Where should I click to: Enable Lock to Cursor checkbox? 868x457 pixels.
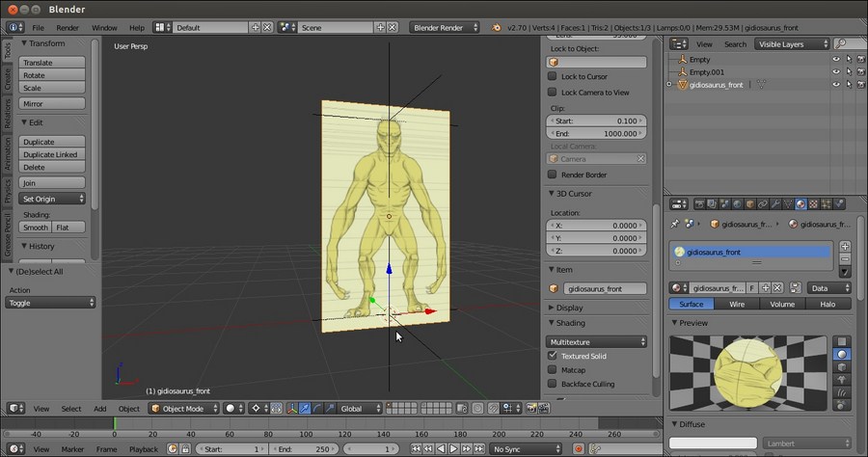tap(553, 76)
